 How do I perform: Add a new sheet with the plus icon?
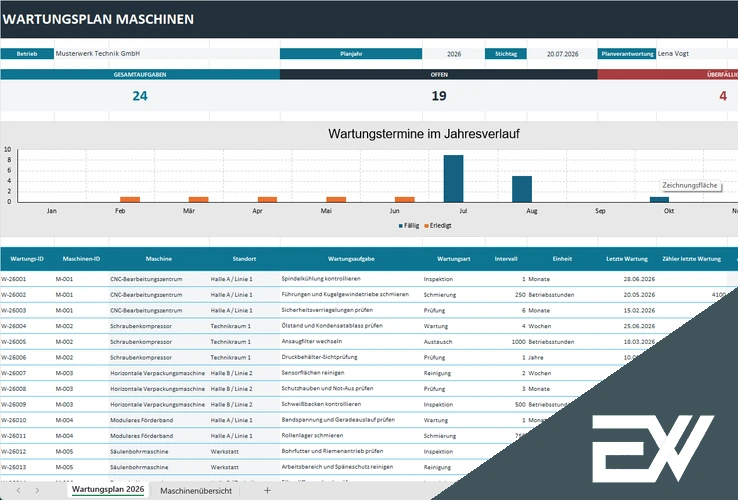click(267, 490)
